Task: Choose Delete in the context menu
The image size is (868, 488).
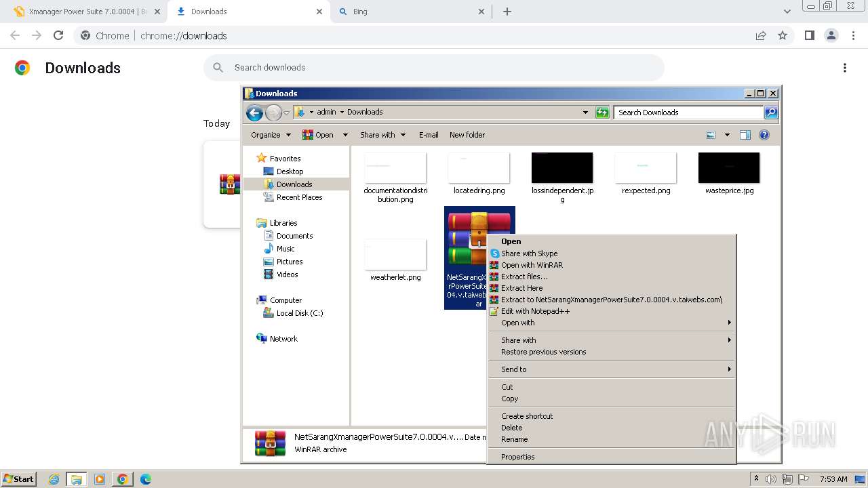Action: pyautogui.click(x=612, y=428)
